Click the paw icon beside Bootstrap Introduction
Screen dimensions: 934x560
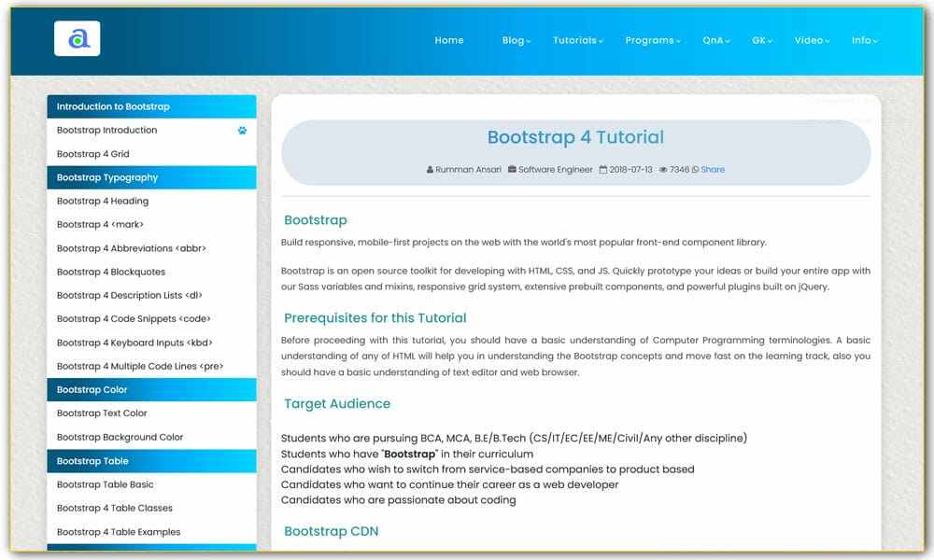[x=242, y=131]
